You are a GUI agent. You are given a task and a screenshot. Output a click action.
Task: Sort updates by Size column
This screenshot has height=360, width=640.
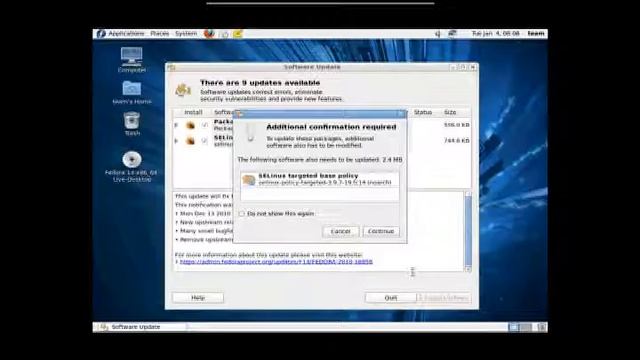[450, 112]
